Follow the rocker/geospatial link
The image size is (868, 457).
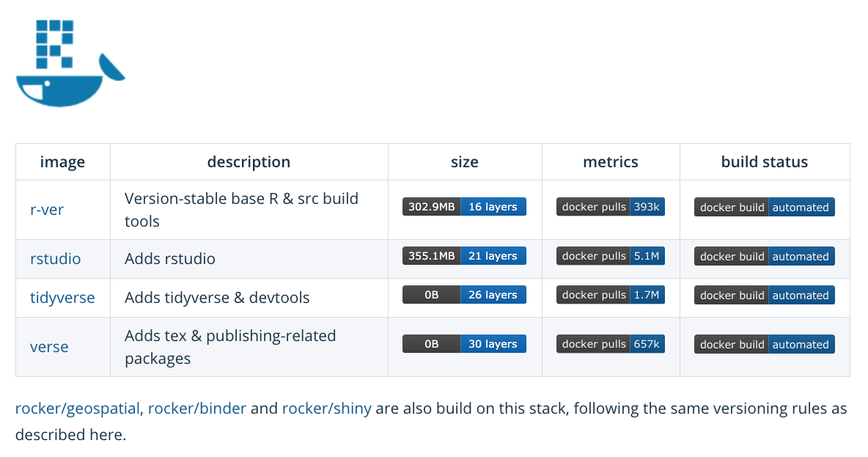coord(78,409)
